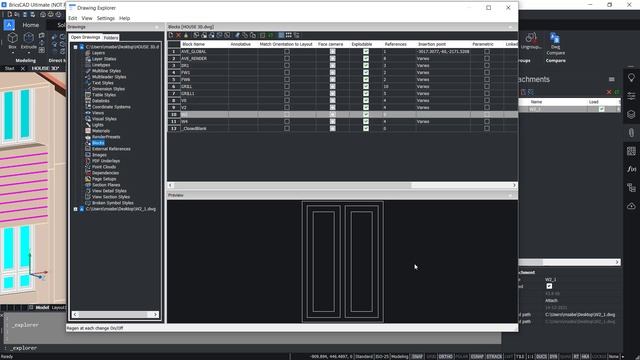Screen dimensions: 640x360
Task: Collapse the HOUSE 3D drawing tree node
Action: pos(76,47)
